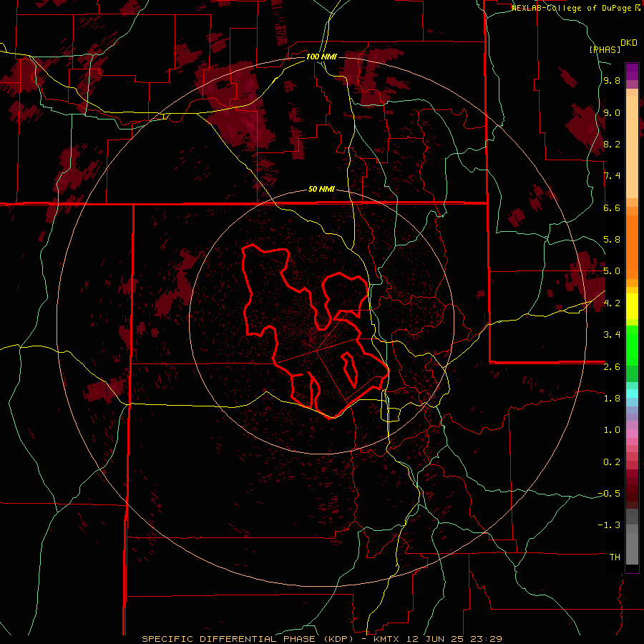Click the DKD legend label
This screenshot has width=644, height=644.
click(629, 43)
